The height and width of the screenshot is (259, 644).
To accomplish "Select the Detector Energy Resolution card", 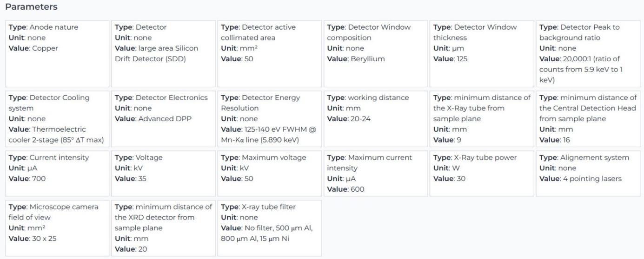I will point(269,119).
